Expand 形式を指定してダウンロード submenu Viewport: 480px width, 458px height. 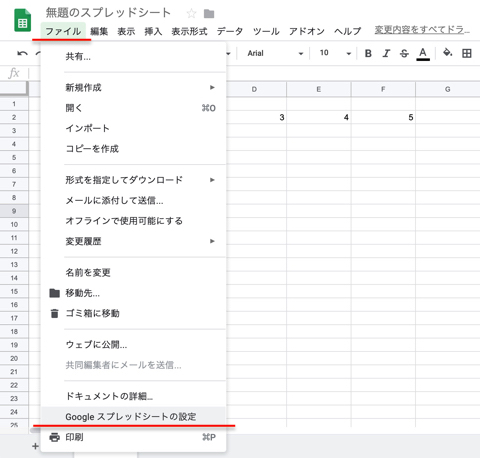pyautogui.click(x=212, y=180)
